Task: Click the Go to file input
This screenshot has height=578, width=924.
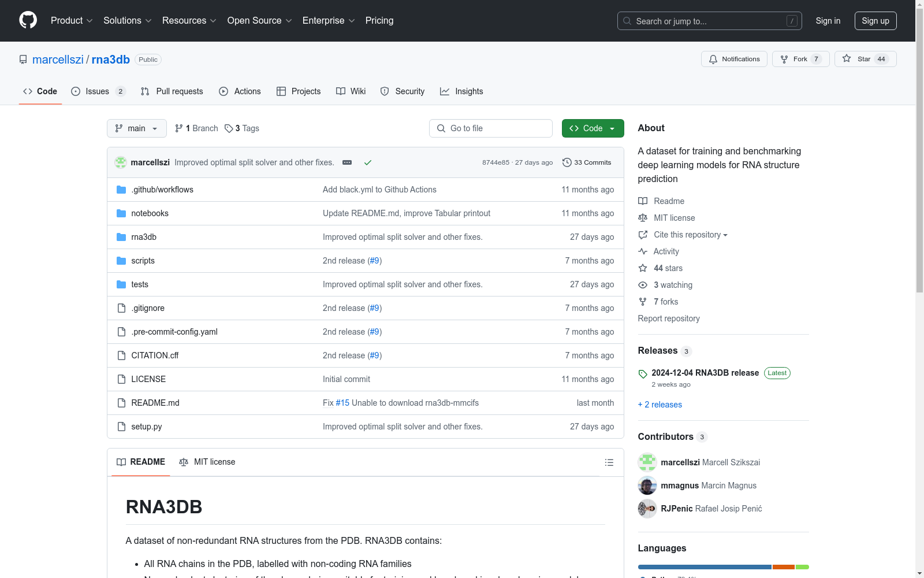Action: click(x=491, y=128)
